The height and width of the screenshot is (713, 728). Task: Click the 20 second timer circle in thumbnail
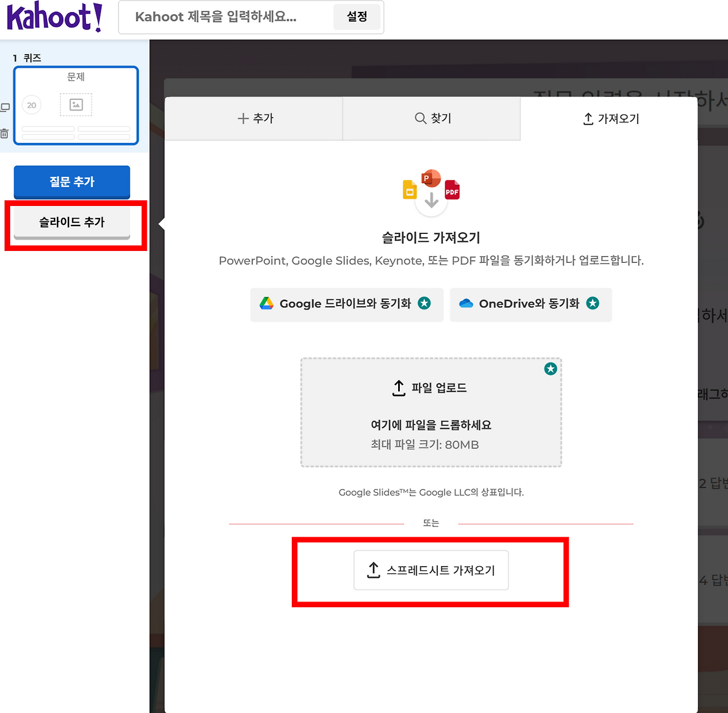click(31, 105)
